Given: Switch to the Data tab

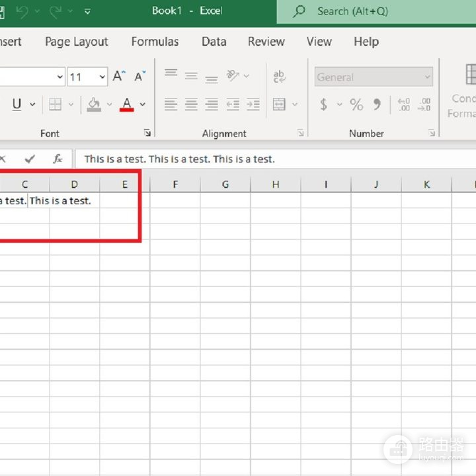Looking at the screenshot, I should [x=214, y=42].
